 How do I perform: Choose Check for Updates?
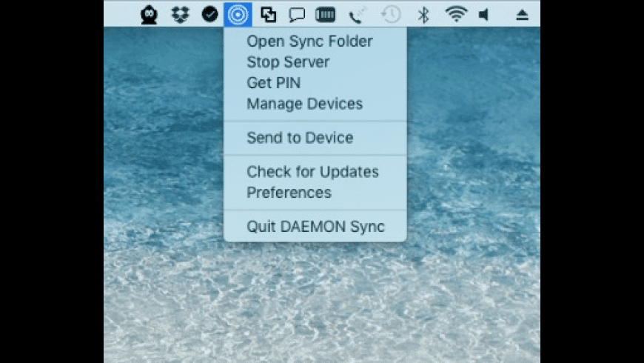coord(315,172)
